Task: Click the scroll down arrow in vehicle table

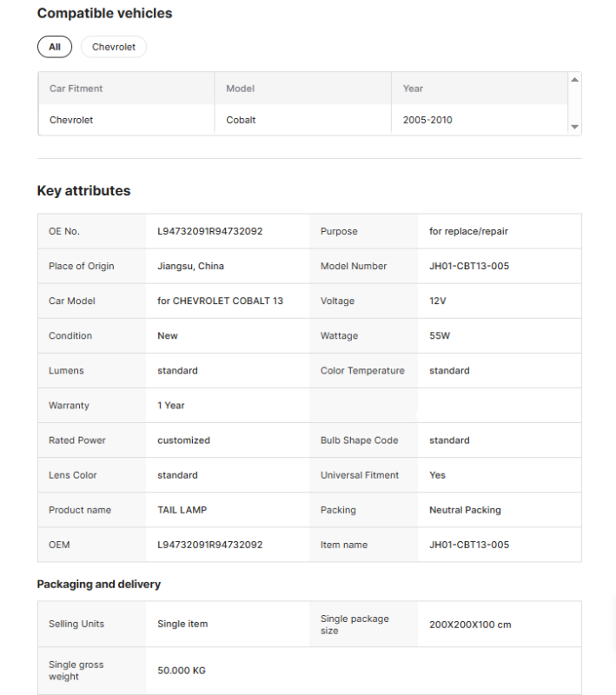Action: pos(574,127)
